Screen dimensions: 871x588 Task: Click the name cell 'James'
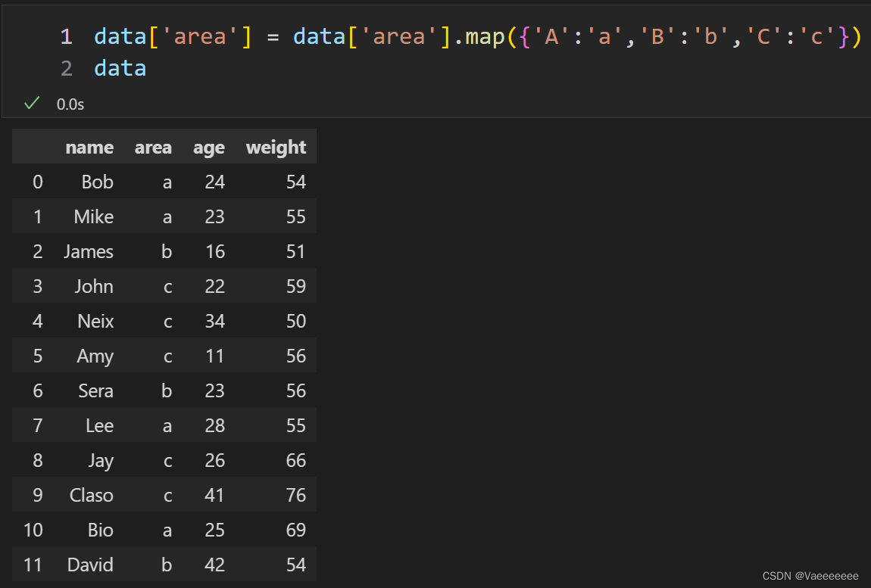tap(89, 251)
